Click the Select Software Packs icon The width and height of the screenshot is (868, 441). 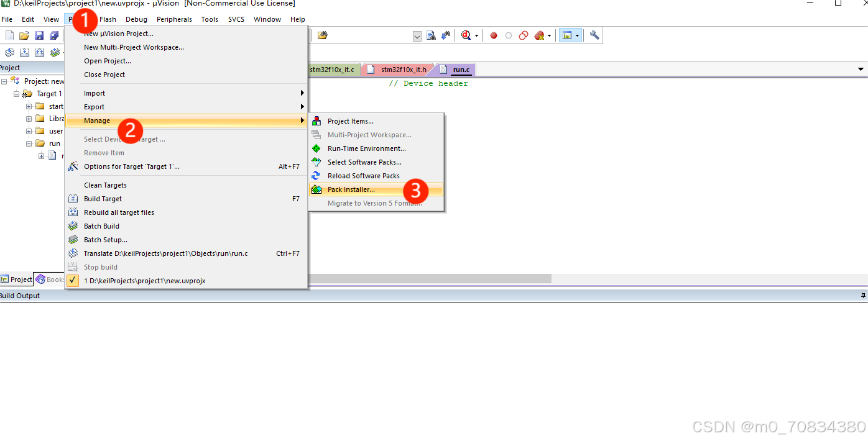click(316, 162)
